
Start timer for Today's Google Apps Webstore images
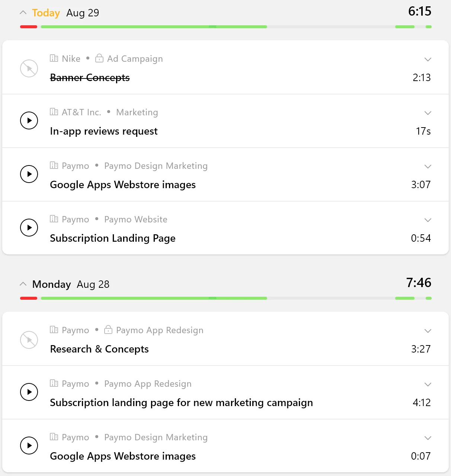click(29, 174)
